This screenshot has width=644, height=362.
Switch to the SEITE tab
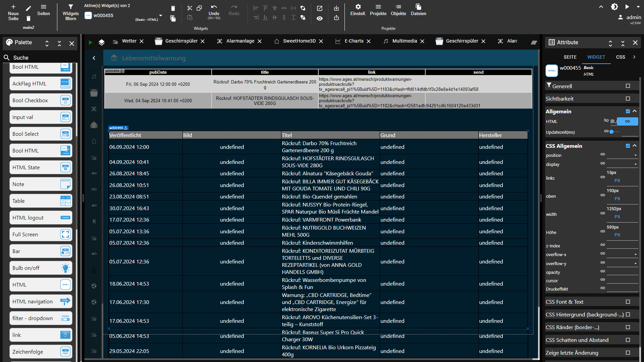click(x=570, y=57)
